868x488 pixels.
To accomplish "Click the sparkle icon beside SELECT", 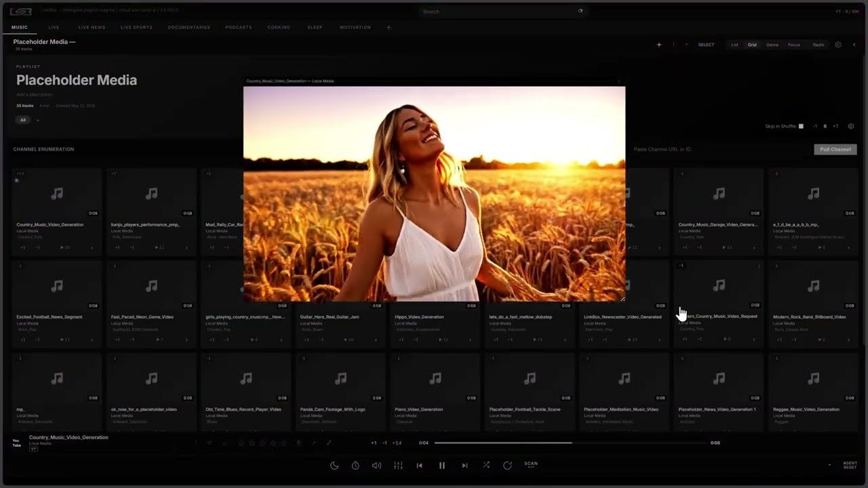I will 659,45.
